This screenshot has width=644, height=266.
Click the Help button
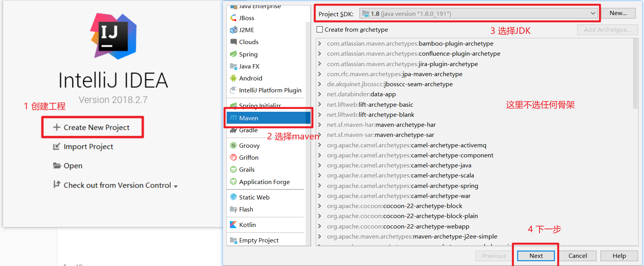619,256
